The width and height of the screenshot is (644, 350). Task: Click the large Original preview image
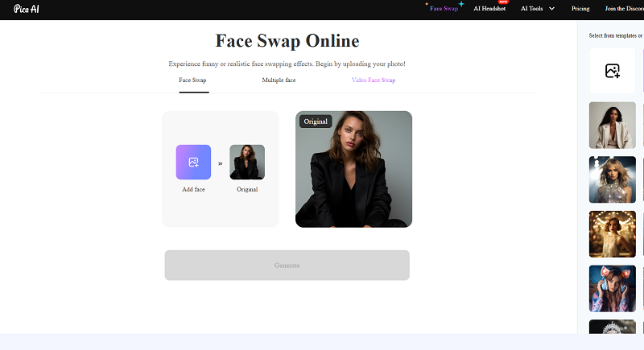point(353,169)
